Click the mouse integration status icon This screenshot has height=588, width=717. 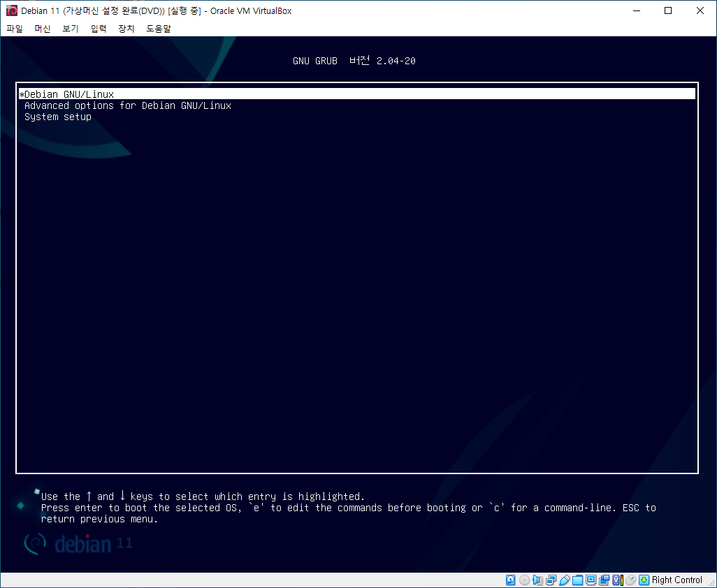coord(630,580)
